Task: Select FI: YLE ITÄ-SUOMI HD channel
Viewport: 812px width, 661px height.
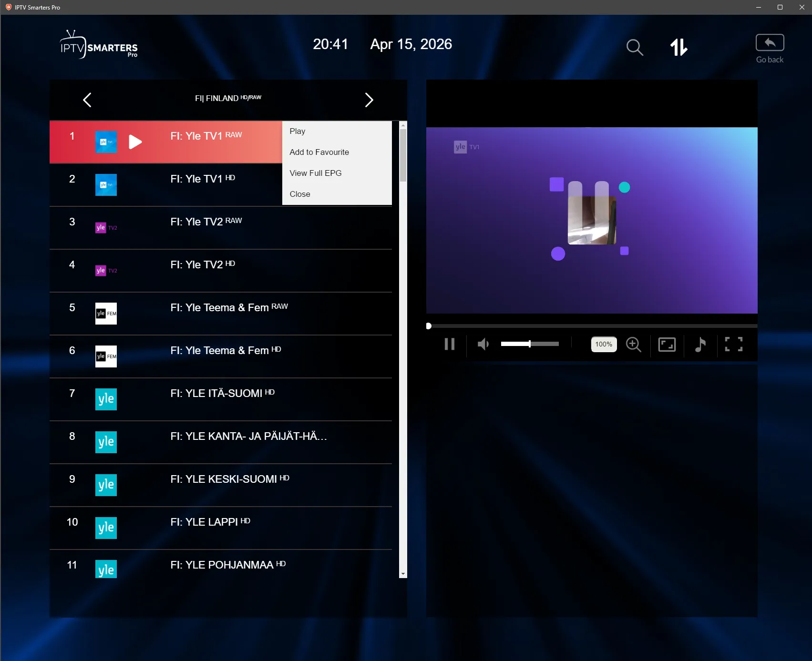Action: (221, 399)
